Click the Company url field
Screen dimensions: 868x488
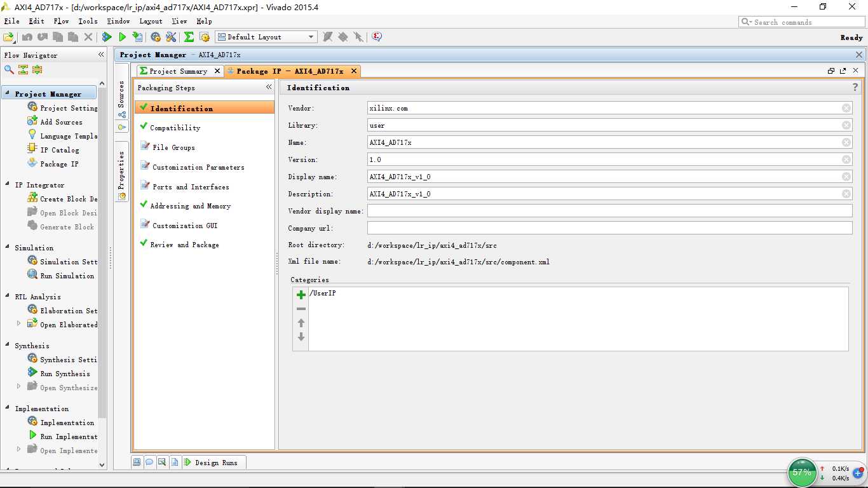click(x=609, y=228)
